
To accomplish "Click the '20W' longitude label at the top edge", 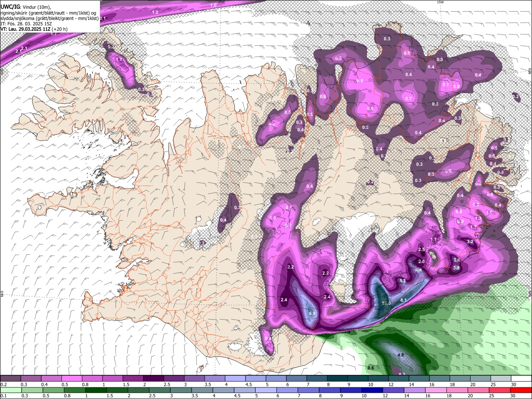I will 221,2.
